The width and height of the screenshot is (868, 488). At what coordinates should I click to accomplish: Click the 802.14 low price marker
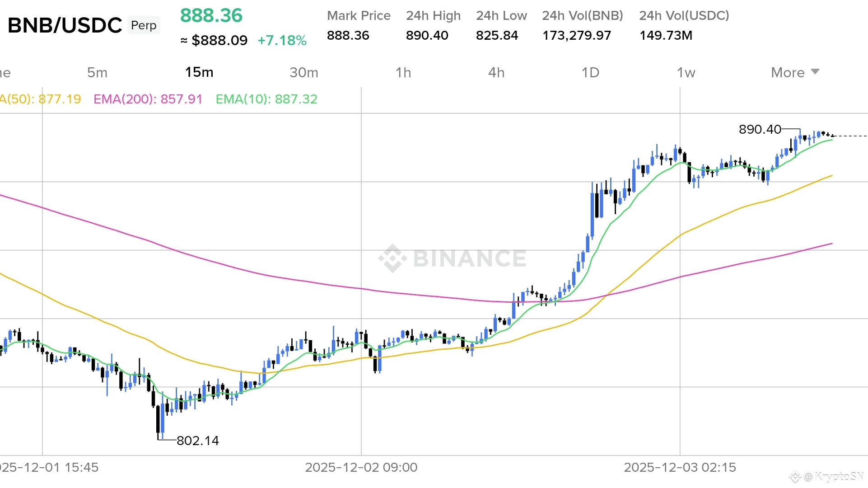(x=197, y=441)
